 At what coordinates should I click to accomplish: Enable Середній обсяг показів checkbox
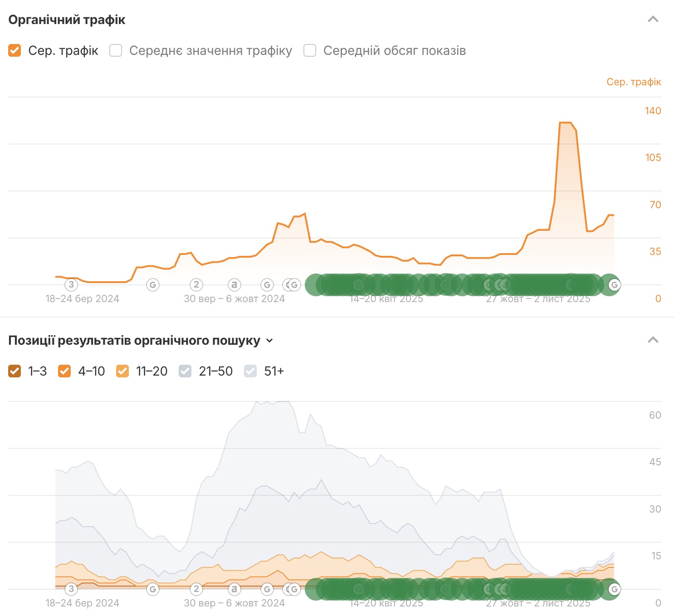[310, 50]
